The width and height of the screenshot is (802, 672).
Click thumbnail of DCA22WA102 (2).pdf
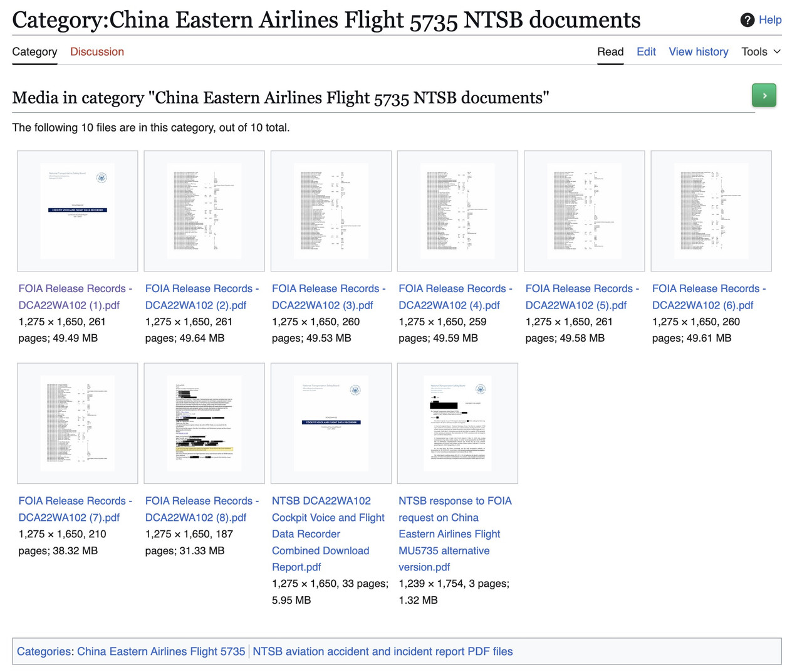point(204,211)
